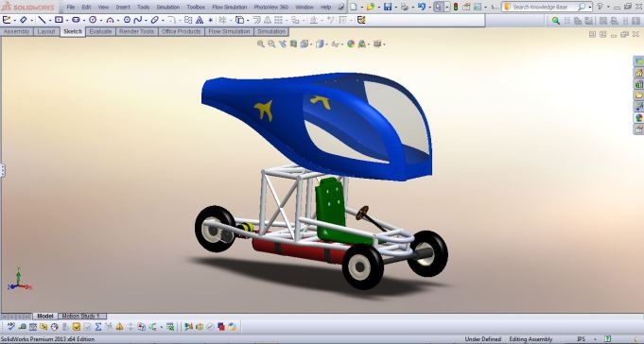This screenshot has width=644, height=344.
Task: Select the Circle sketch tool
Action: pos(93,20)
